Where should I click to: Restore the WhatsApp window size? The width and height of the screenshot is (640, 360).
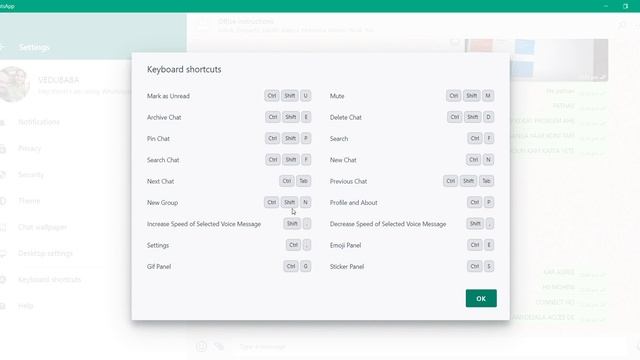point(625,6)
